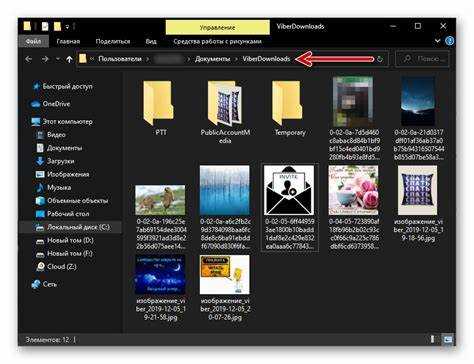Click the folder icon in address bar
Image resolution: width=474 pixels, height=364 pixels.
tap(83, 59)
